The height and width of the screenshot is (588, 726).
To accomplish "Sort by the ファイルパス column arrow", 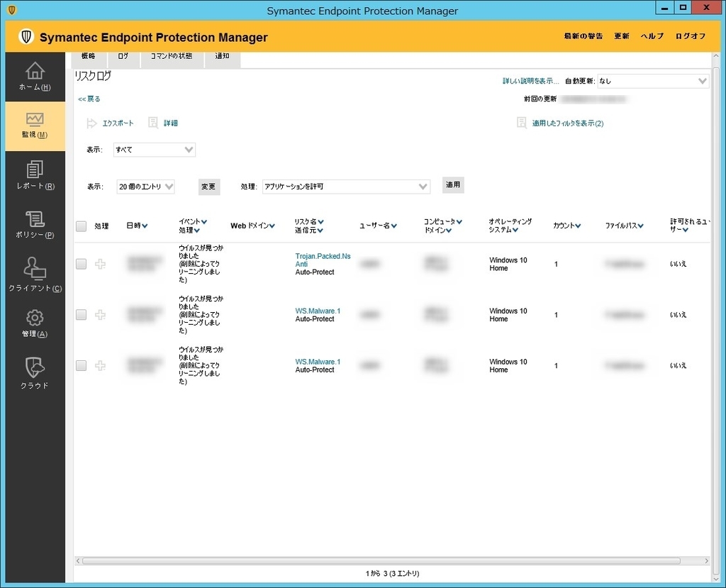I will (x=641, y=226).
